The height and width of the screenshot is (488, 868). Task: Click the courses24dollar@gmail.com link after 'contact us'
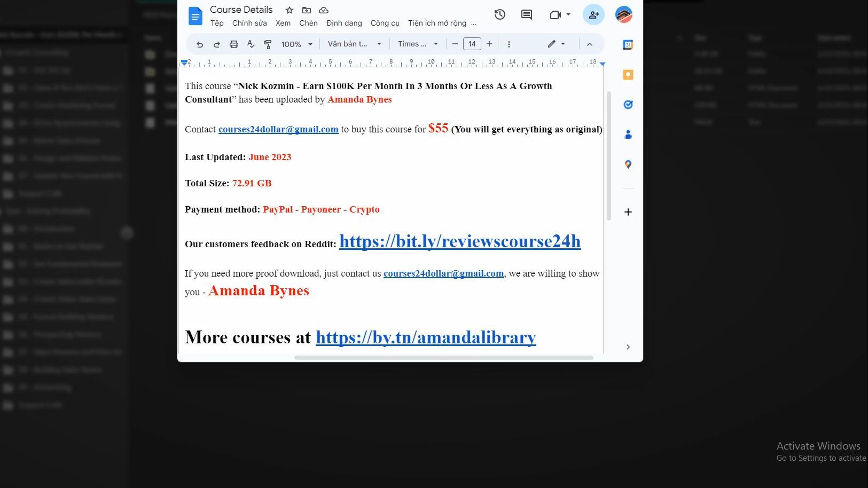coord(443,273)
